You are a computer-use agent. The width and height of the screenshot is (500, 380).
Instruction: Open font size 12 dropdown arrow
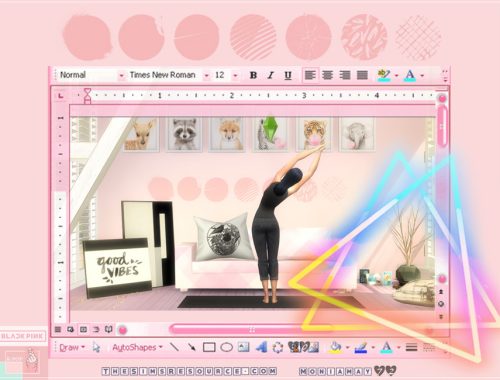pos(235,76)
